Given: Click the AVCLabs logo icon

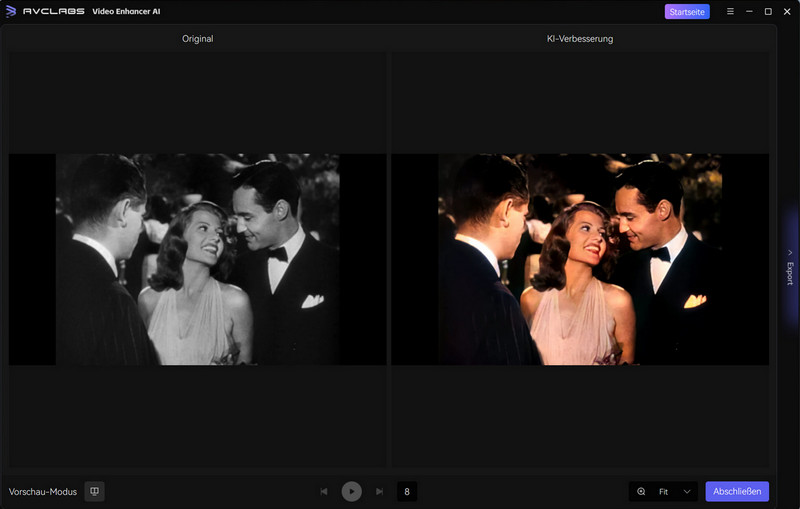Looking at the screenshot, I should [x=11, y=11].
